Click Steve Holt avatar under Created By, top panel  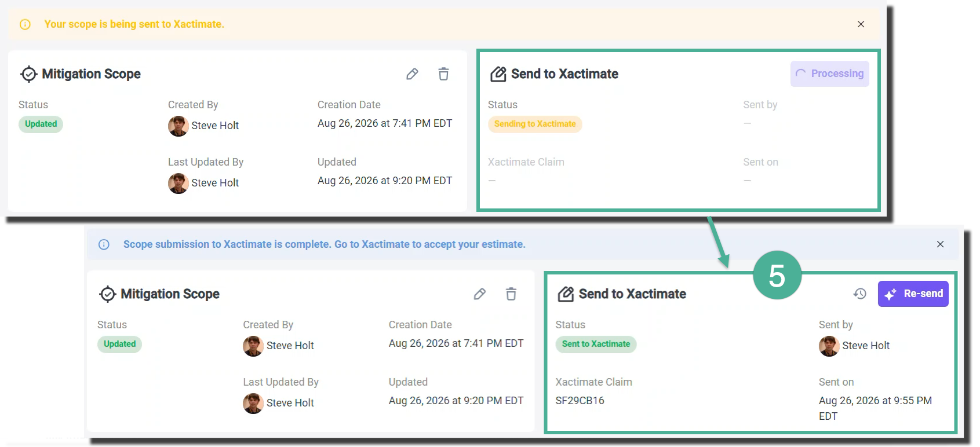click(178, 126)
